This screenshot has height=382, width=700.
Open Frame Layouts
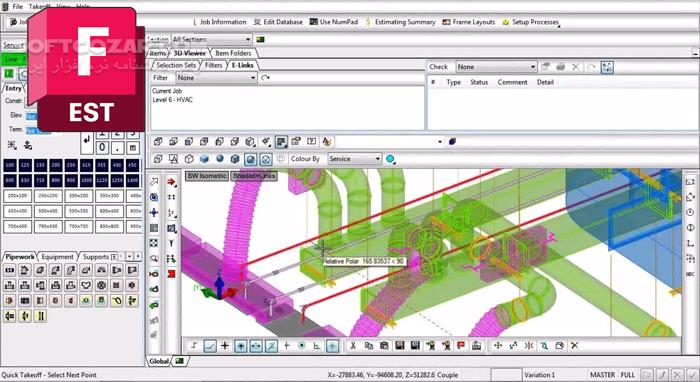469,22
